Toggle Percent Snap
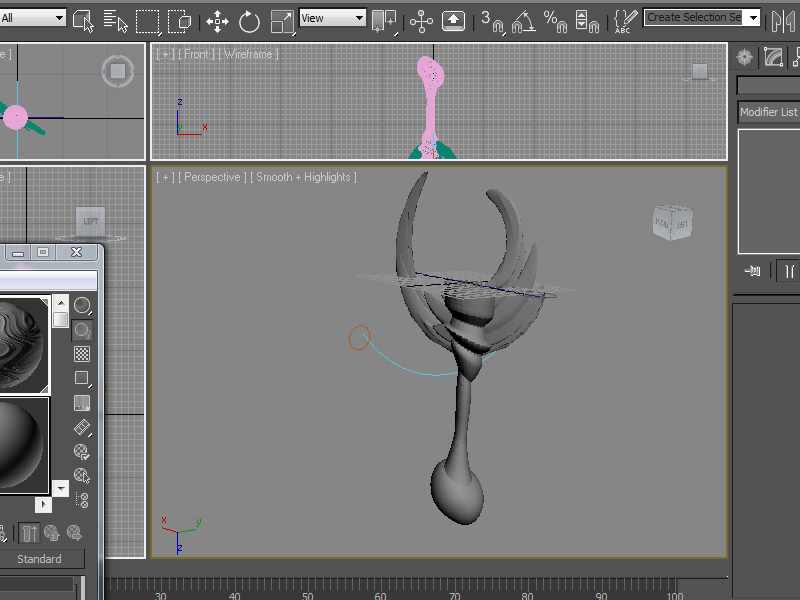800x600 pixels. (555, 21)
